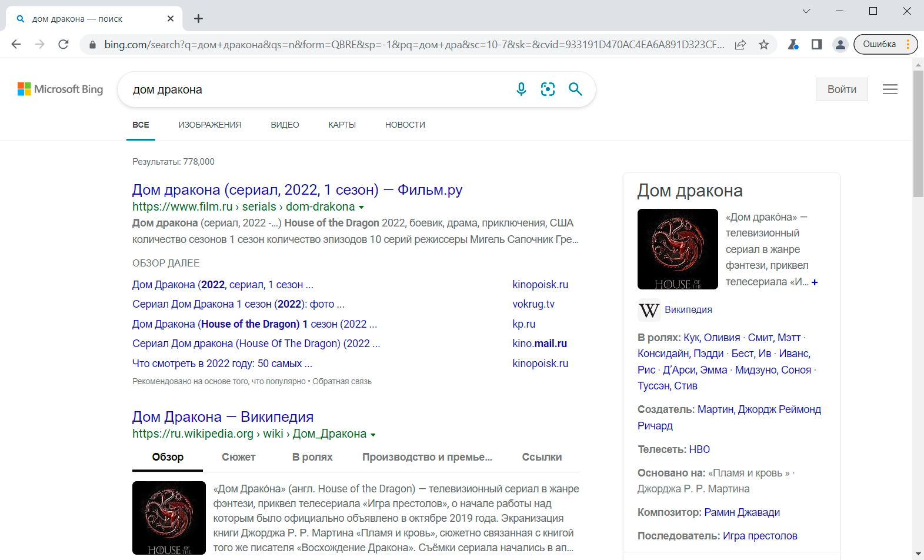Click the browser forward arrow
924x560 pixels.
[39, 44]
